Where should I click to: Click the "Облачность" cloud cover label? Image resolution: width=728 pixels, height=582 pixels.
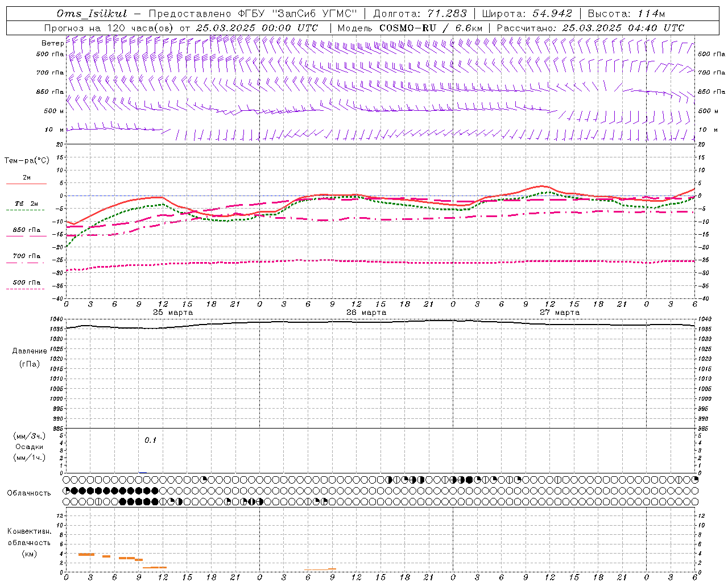tap(29, 493)
